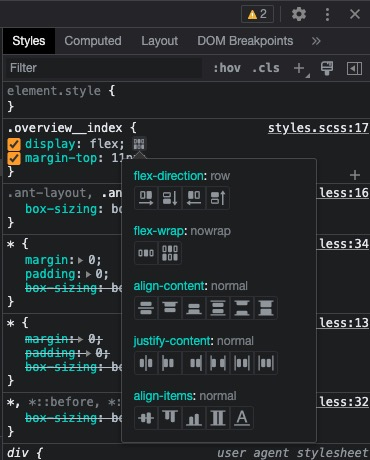Set justify-content to space-around
This screenshot has height=460, width=370.
[x=242, y=363]
